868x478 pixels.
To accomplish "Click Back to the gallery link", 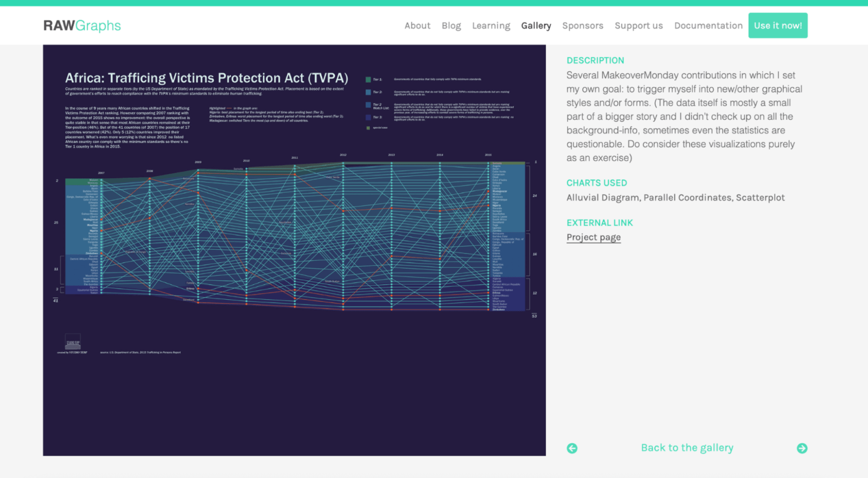I will click(687, 448).
